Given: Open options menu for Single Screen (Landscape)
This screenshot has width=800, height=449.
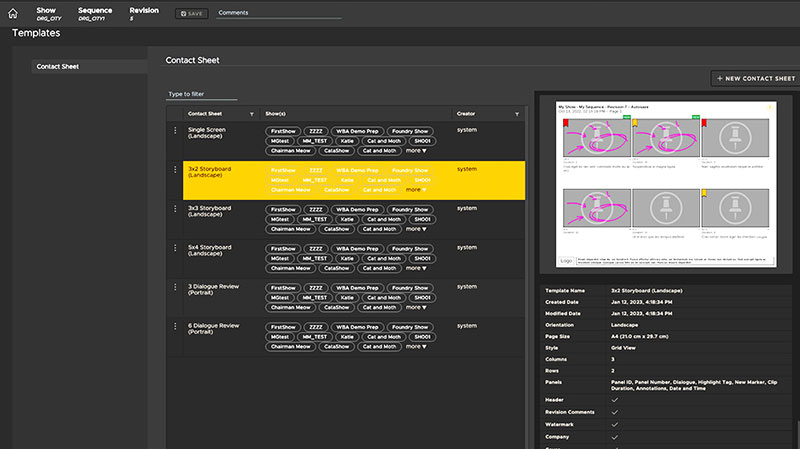Looking at the screenshot, I should [x=175, y=131].
